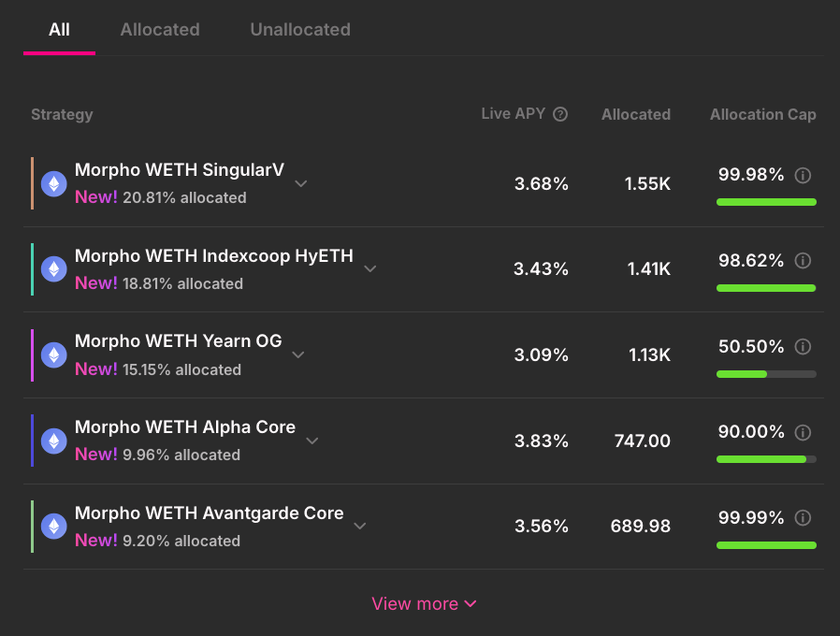Open the All strategies tab
The height and width of the screenshot is (636, 840).
point(59,30)
